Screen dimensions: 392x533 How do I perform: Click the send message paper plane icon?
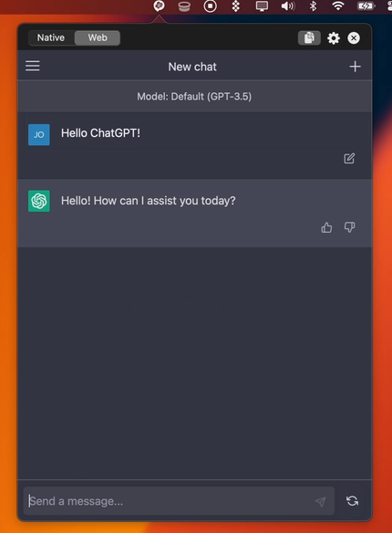[320, 501]
